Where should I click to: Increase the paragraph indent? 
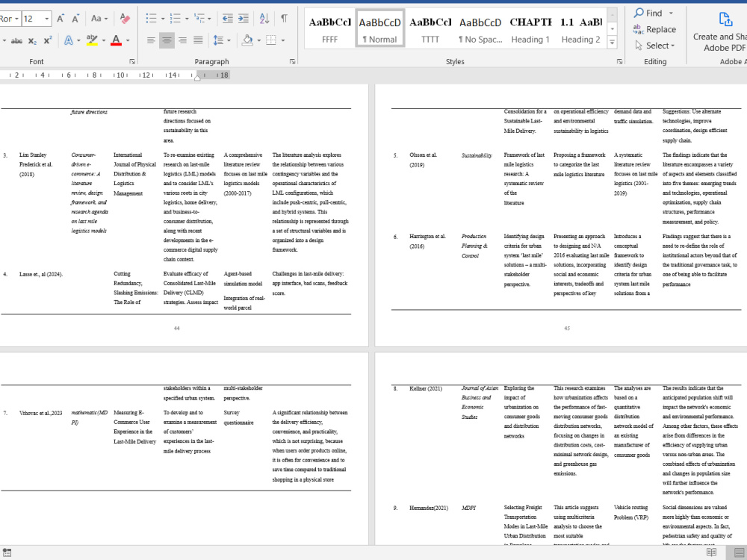pyautogui.click(x=244, y=19)
